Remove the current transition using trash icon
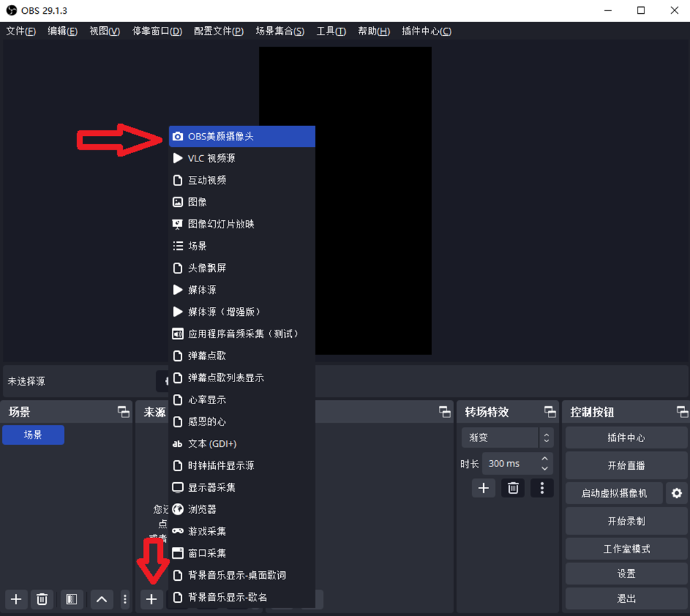Screen dimensions: 690x616 [x=512, y=488]
